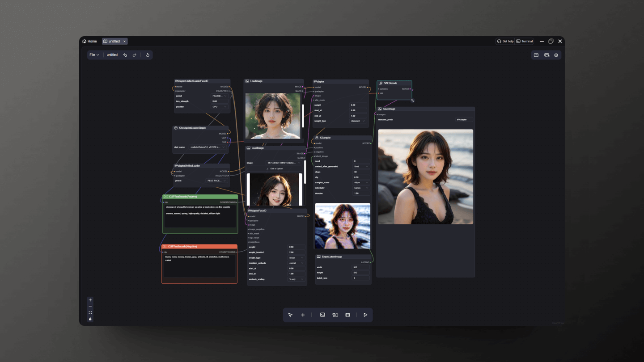Click the undo arrow next to untitled
Viewport: 644px width, 362px height.
[x=126, y=55]
